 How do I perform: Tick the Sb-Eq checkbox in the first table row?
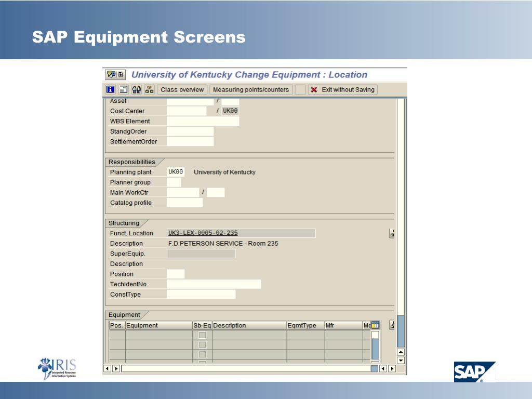pyautogui.click(x=202, y=335)
